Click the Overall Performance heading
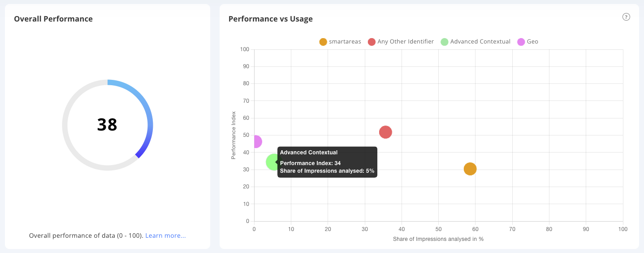644x253 pixels. [53, 19]
